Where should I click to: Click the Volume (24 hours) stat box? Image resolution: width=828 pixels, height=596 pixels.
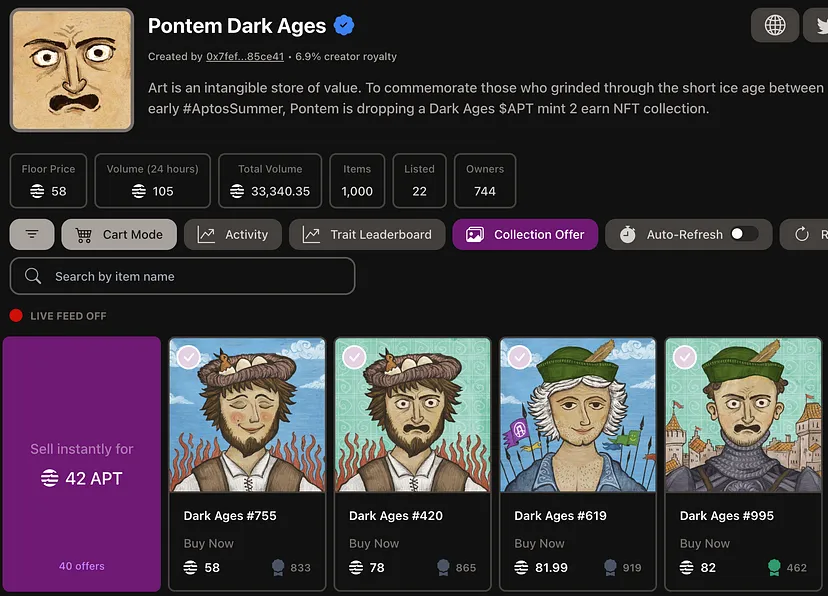click(x=153, y=181)
